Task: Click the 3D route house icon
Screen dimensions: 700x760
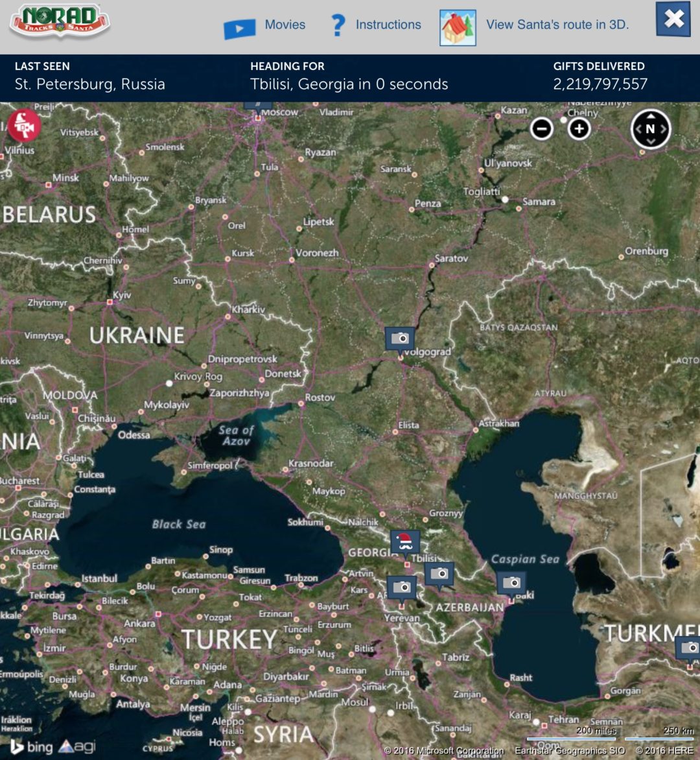Action: 458,27
